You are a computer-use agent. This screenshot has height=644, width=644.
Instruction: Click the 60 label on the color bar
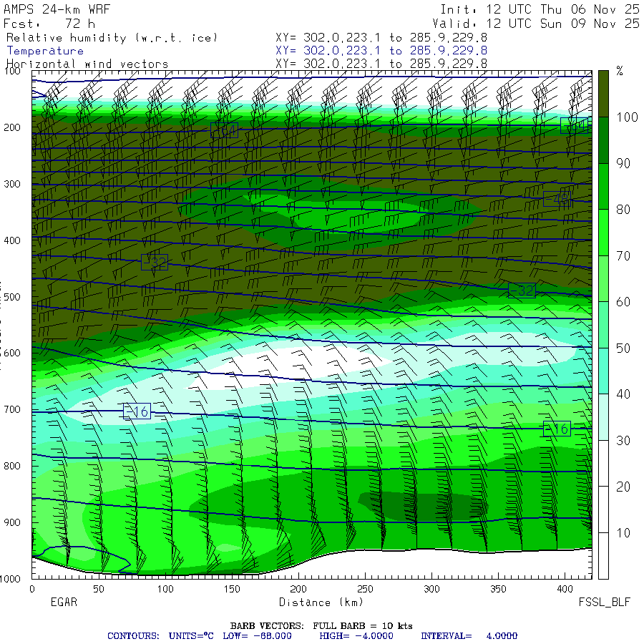pos(623,302)
